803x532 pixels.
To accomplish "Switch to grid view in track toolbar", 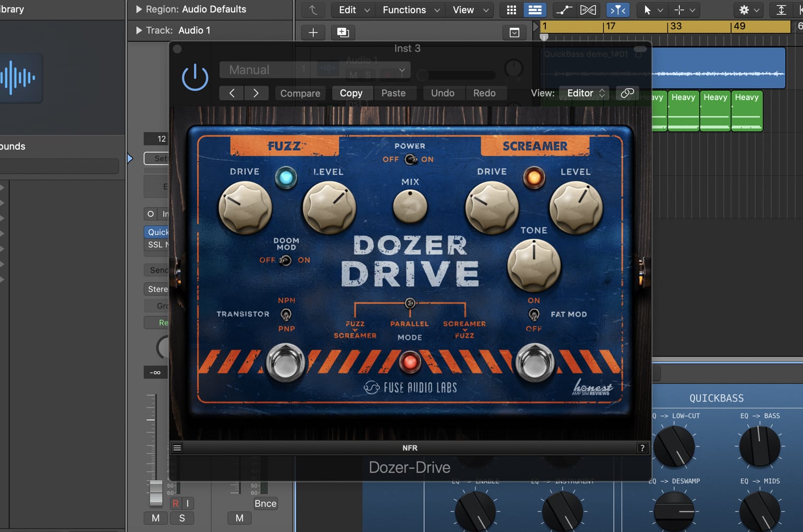I will [x=512, y=10].
